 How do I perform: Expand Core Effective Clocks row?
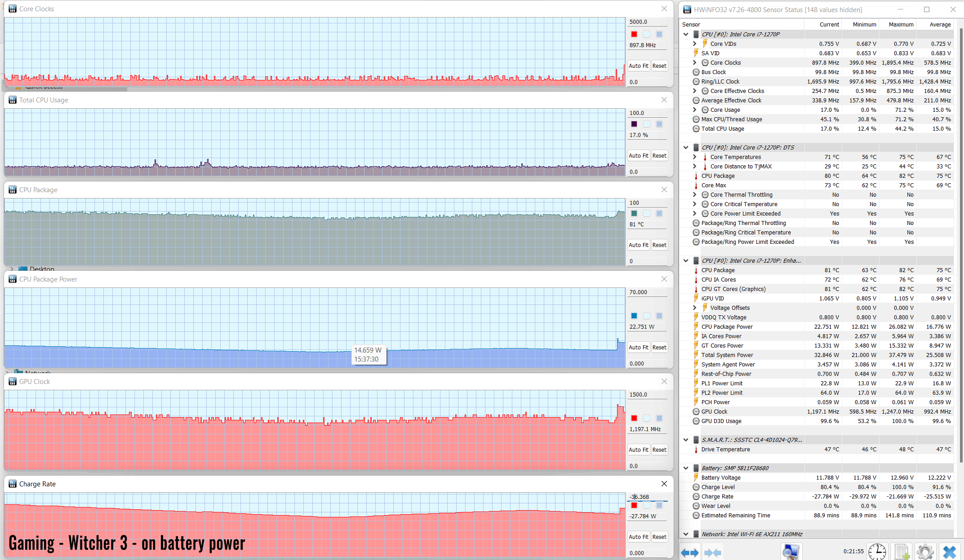(x=695, y=91)
